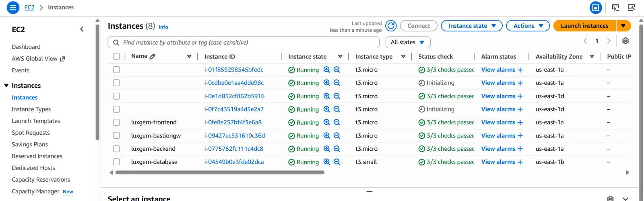Open the CloudShell icon in top bar
This screenshot has width=644, height=201.
(615, 7)
